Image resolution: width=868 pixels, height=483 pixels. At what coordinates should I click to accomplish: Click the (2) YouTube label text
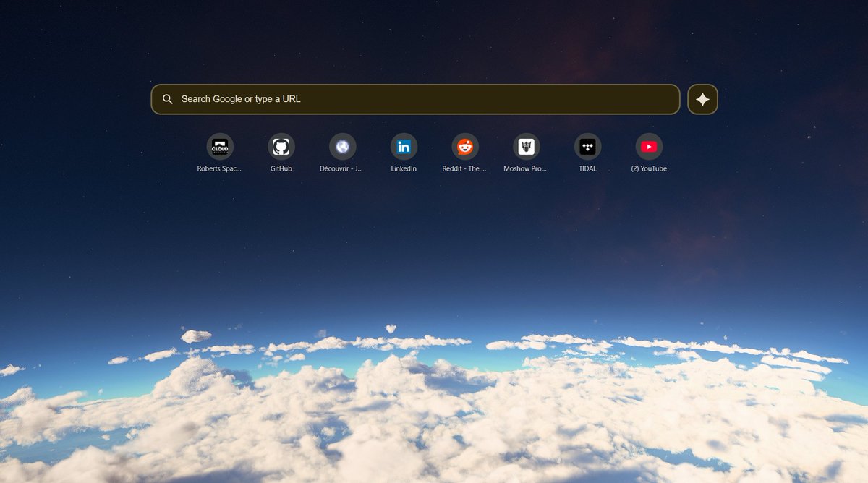click(x=648, y=168)
